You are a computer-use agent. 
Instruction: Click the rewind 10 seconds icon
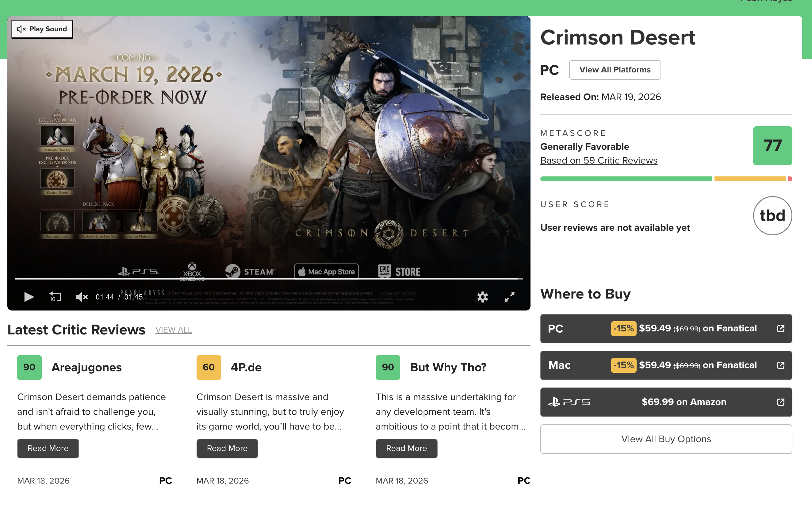click(55, 297)
